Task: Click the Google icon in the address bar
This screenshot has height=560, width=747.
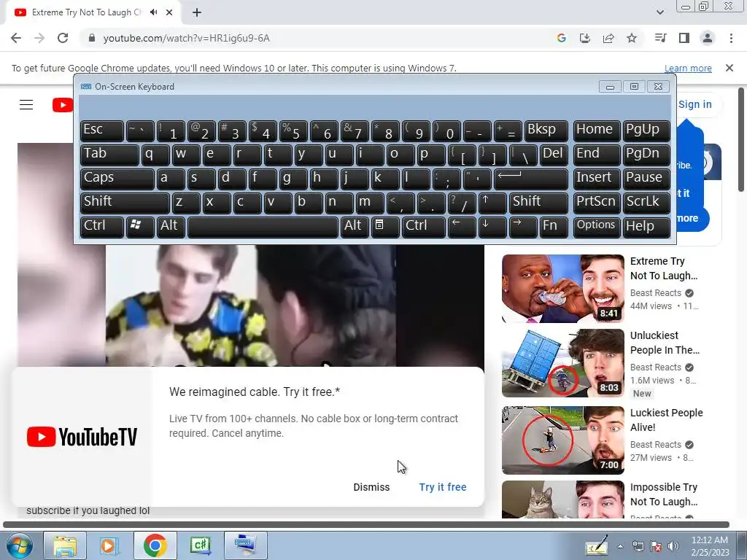Action: pos(561,38)
